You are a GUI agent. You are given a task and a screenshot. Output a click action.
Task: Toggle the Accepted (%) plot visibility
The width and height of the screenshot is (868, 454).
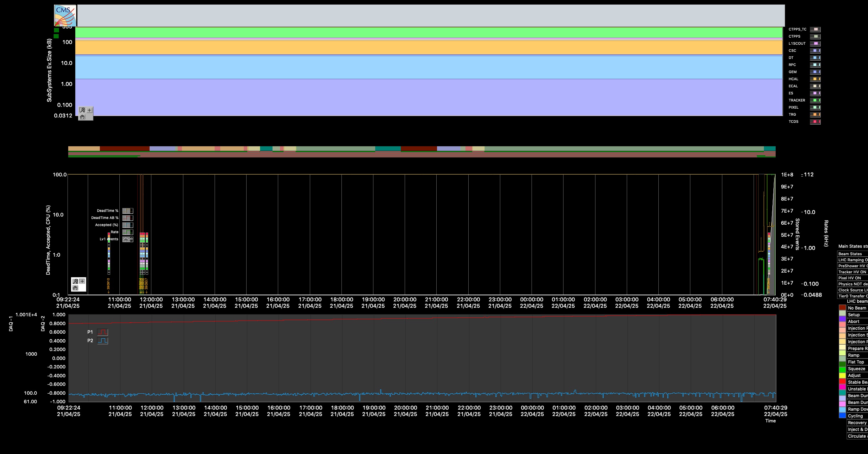click(x=128, y=225)
